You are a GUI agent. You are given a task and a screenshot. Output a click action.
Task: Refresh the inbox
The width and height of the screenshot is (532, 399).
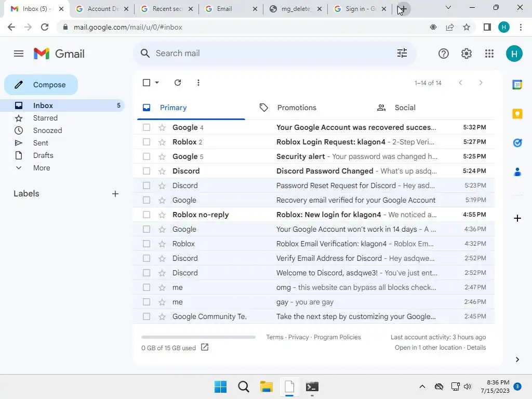coord(178,83)
